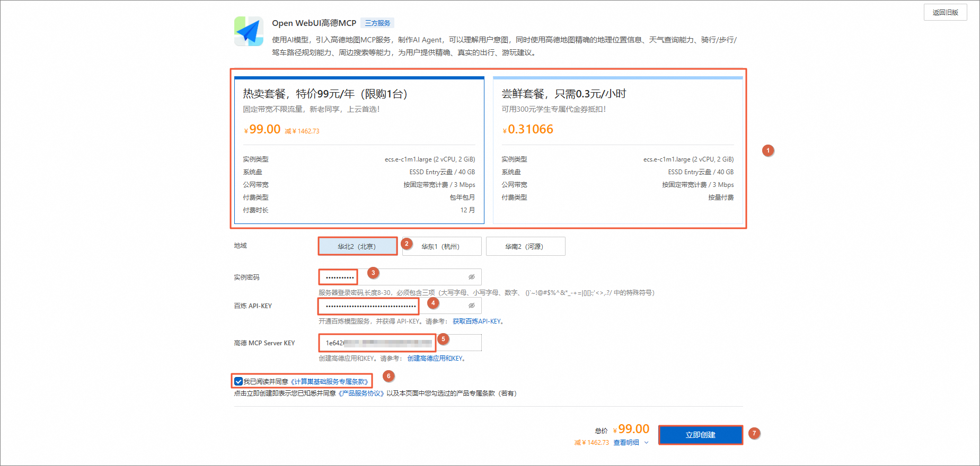The width and height of the screenshot is (980, 466).
Task: Click the 减¥1462.73 discount beside total
Action: [x=591, y=443]
